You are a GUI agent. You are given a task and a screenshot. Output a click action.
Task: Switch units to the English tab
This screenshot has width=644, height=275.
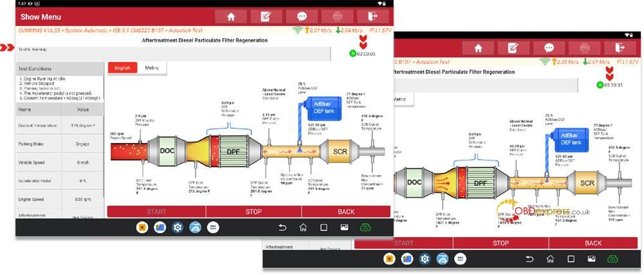(x=122, y=68)
